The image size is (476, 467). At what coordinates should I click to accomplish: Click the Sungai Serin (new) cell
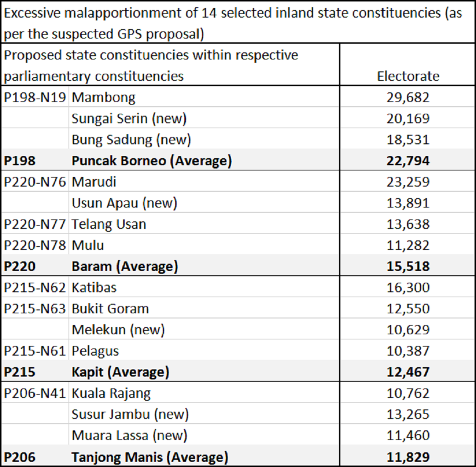tap(129, 119)
